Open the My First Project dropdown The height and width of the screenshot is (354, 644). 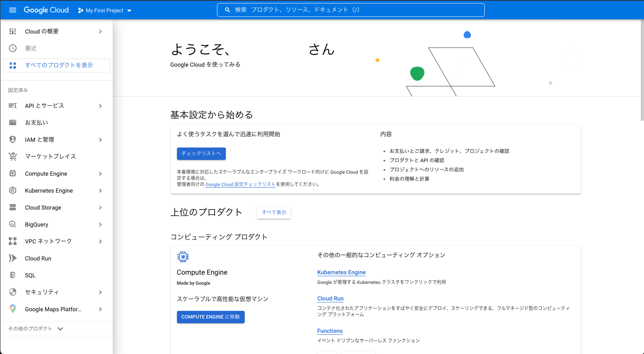point(105,10)
